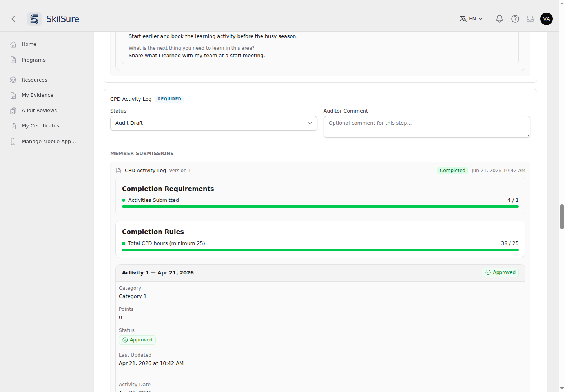This screenshot has height=392, width=565.
Task: Click the Approved badge in Activity 1 header
Action: coord(500,272)
